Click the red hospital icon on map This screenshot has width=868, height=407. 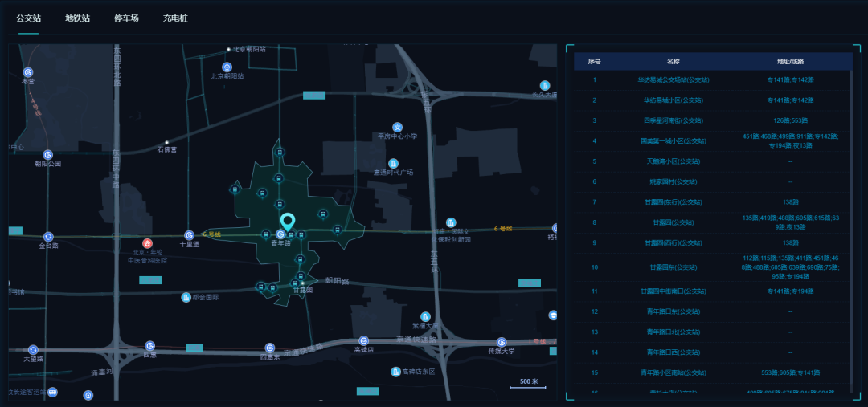(147, 243)
